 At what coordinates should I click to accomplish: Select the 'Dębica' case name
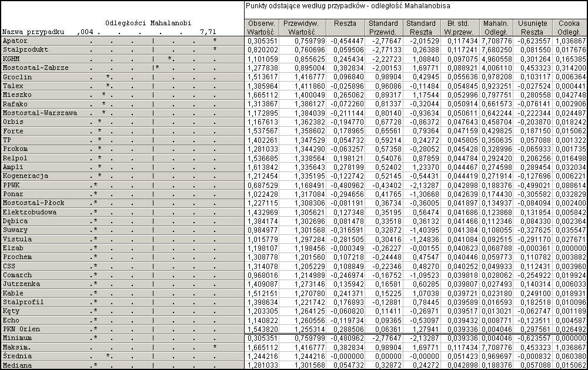15,221
